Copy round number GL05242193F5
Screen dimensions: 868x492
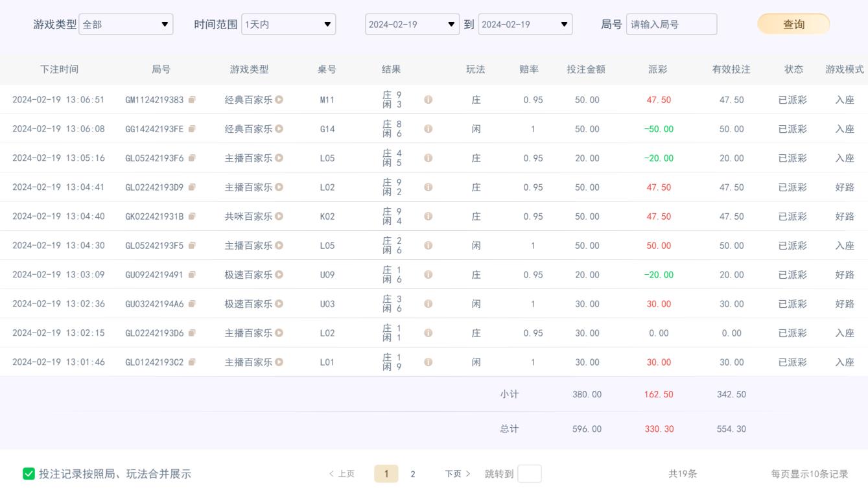pos(192,246)
